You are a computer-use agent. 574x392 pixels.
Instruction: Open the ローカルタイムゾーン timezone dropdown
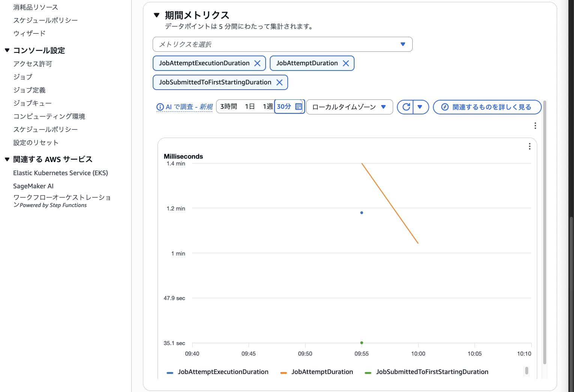tap(350, 107)
